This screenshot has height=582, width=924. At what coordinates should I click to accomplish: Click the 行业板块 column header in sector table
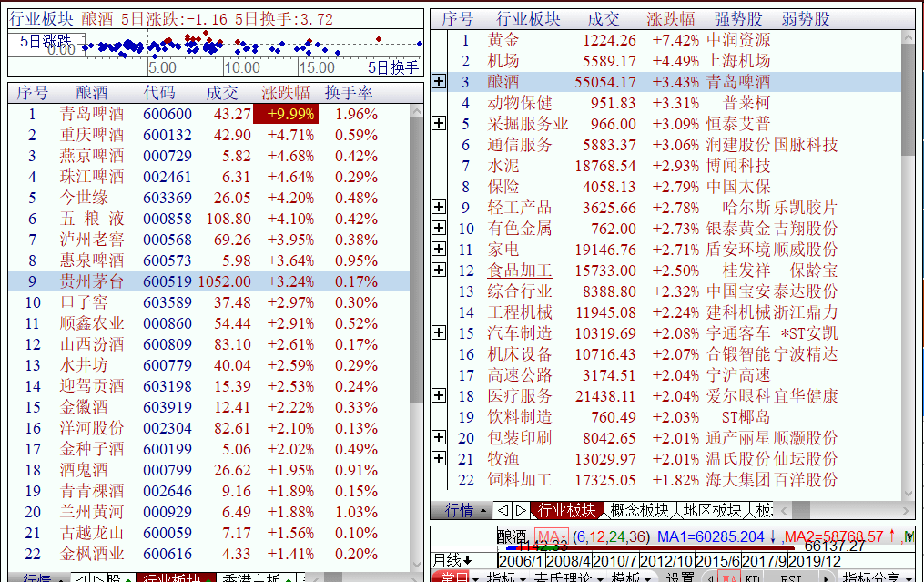click(x=528, y=19)
